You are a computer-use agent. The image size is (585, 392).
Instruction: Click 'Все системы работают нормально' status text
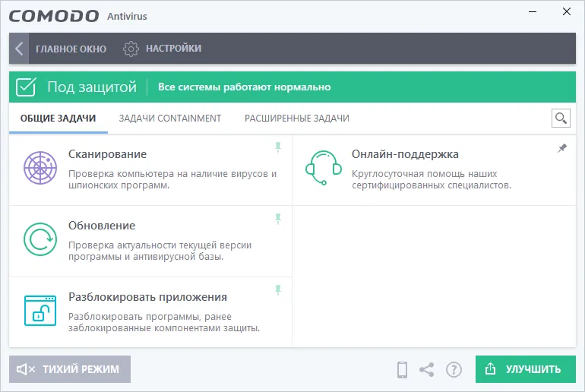(x=245, y=87)
